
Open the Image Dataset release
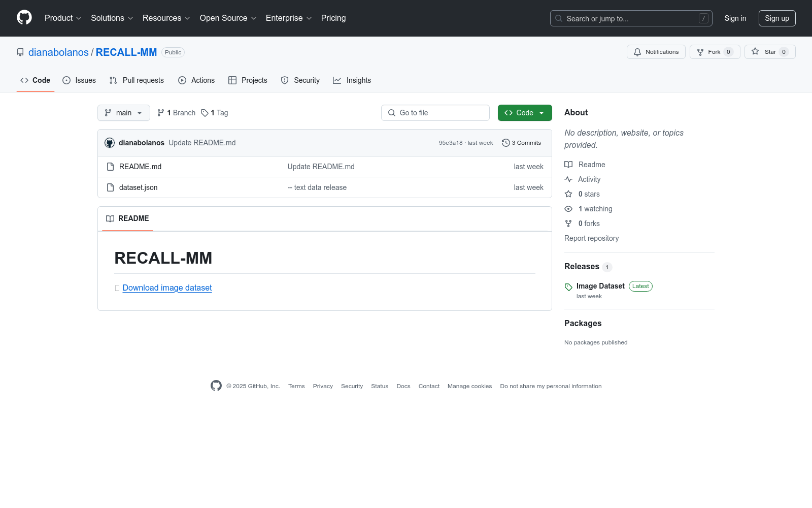(x=600, y=286)
